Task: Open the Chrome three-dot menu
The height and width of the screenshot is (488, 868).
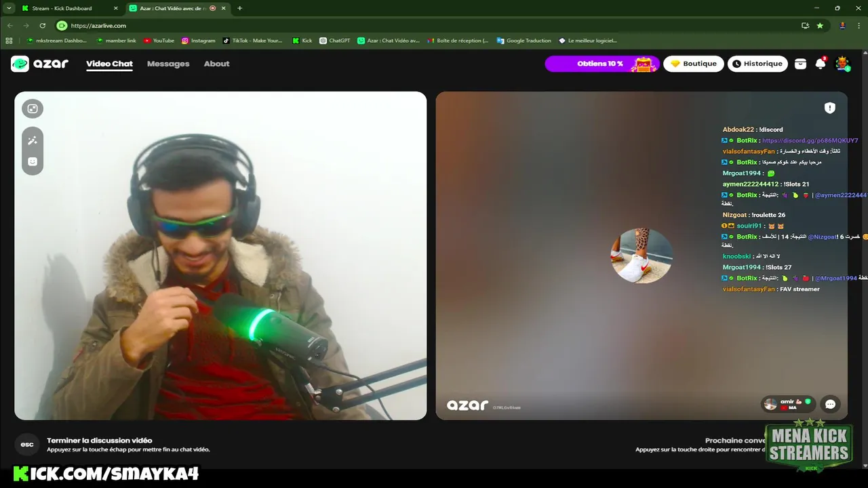Action: pyautogui.click(x=859, y=25)
